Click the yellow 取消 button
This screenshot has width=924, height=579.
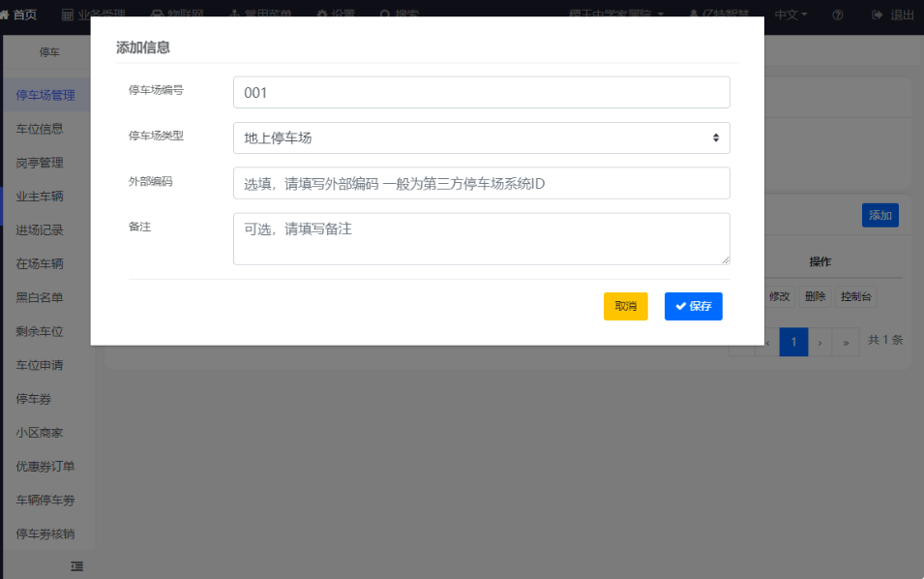coord(625,307)
